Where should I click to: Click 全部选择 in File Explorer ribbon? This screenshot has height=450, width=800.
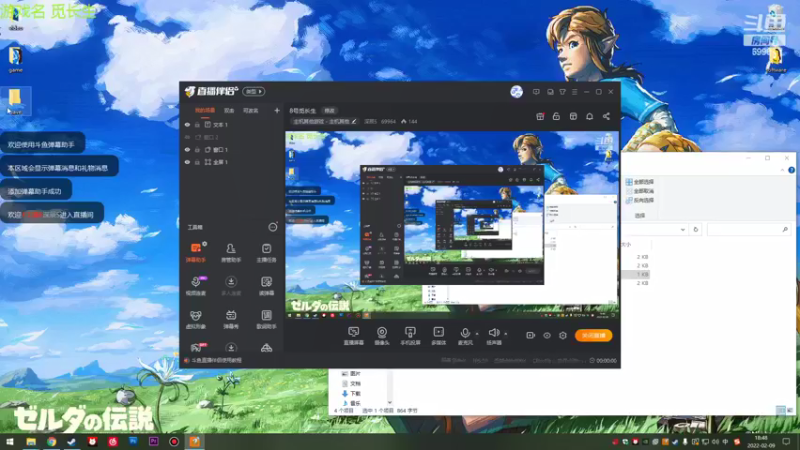coord(640,182)
